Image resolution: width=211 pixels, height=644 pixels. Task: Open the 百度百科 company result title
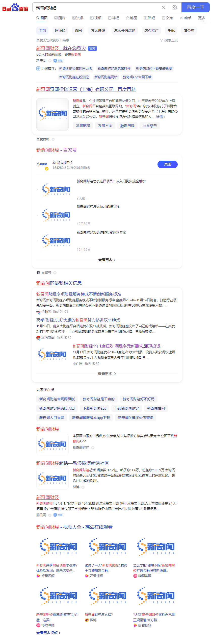[86, 89]
